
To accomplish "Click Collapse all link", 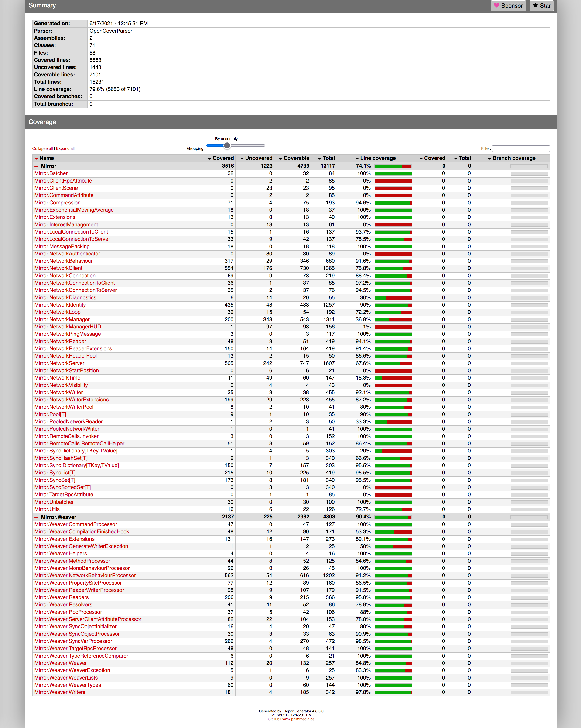I will coord(42,148).
